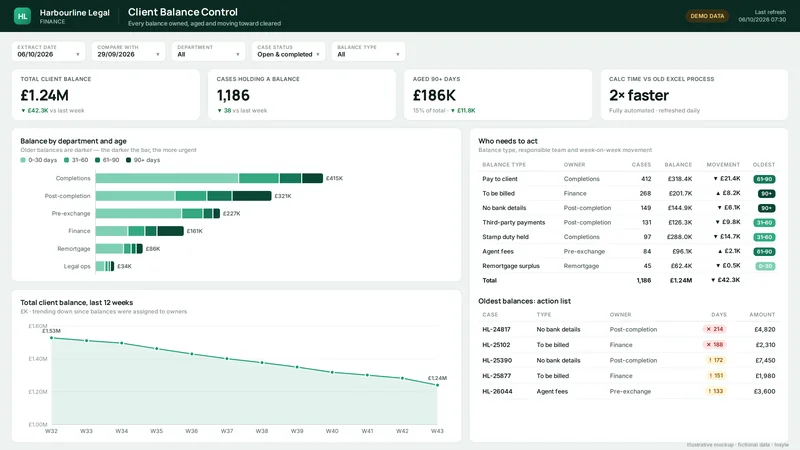
Task: Click the HL Harbourline Legal logo icon
Action: (22, 16)
